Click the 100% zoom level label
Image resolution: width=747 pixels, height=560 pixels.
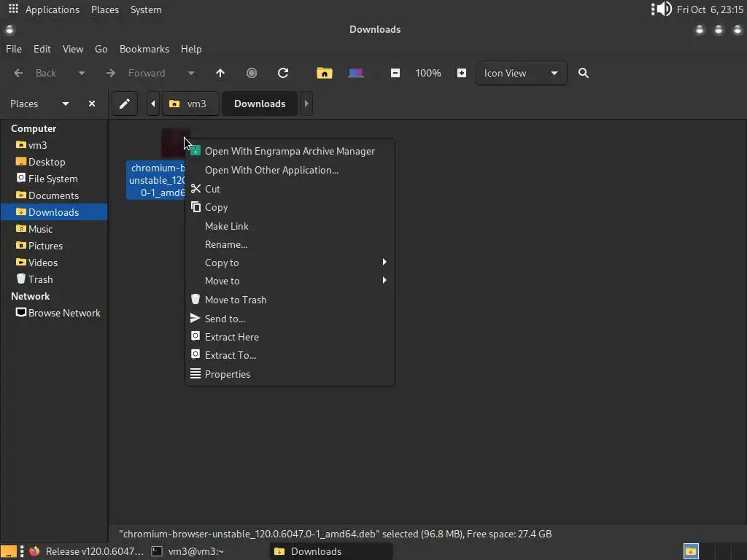(x=428, y=73)
